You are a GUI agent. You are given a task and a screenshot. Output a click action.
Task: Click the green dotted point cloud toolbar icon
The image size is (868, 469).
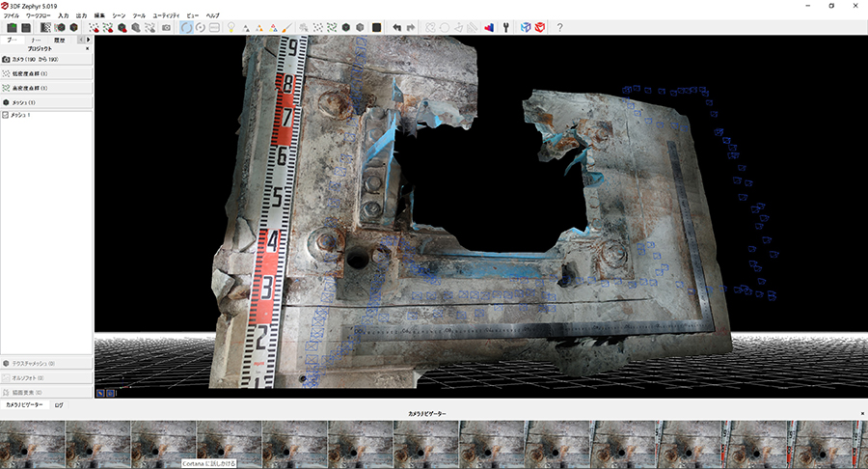click(332, 27)
